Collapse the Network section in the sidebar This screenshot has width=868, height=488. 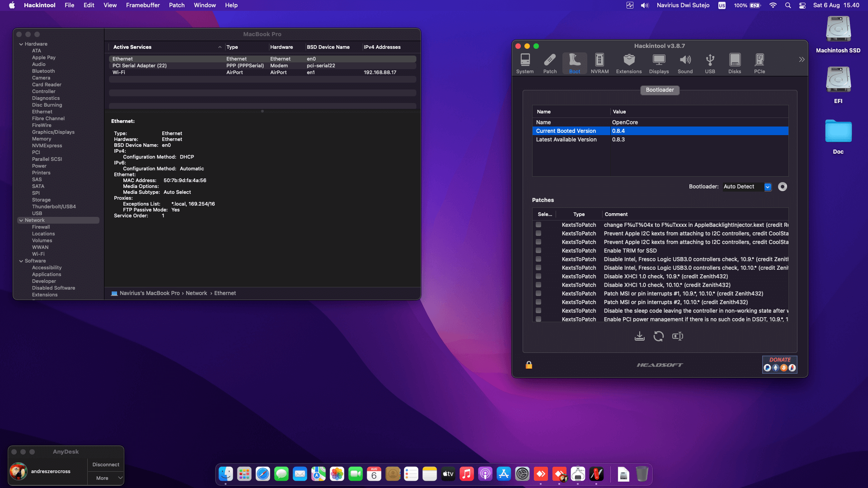(x=21, y=221)
